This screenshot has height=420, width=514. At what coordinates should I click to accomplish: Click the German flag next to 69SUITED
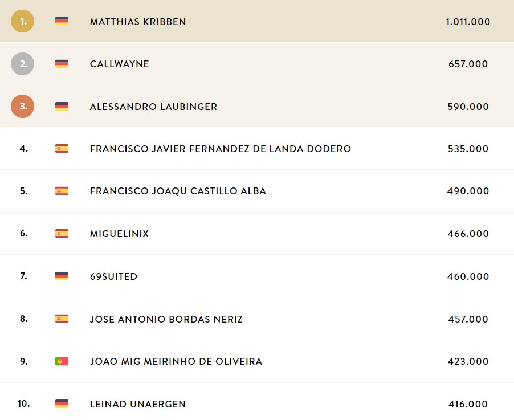coord(62,276)
